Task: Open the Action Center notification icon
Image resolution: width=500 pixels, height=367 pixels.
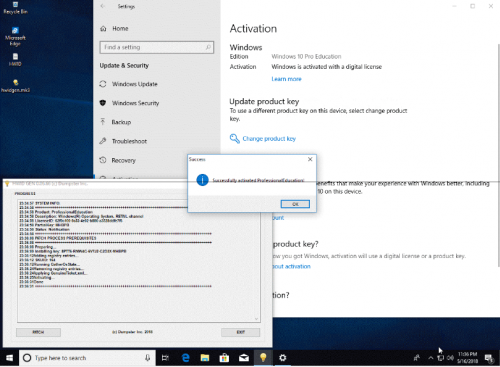Action: pos(489,358)
